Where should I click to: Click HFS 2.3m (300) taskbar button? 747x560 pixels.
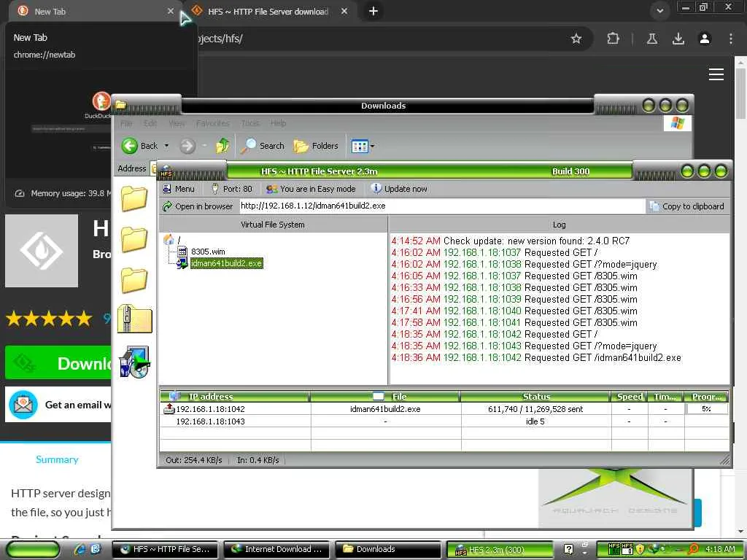pyautogui.click(x=500, y=550)
